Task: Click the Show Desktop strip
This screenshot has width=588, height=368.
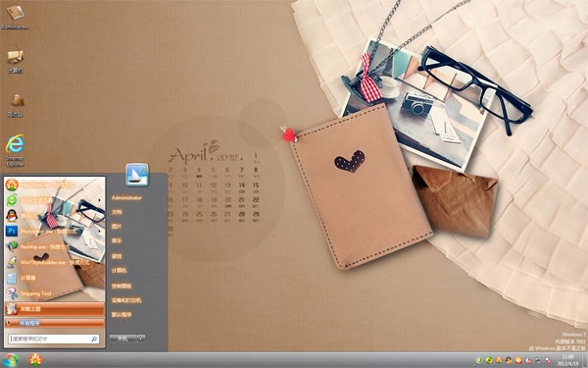Action: [585, 360]
